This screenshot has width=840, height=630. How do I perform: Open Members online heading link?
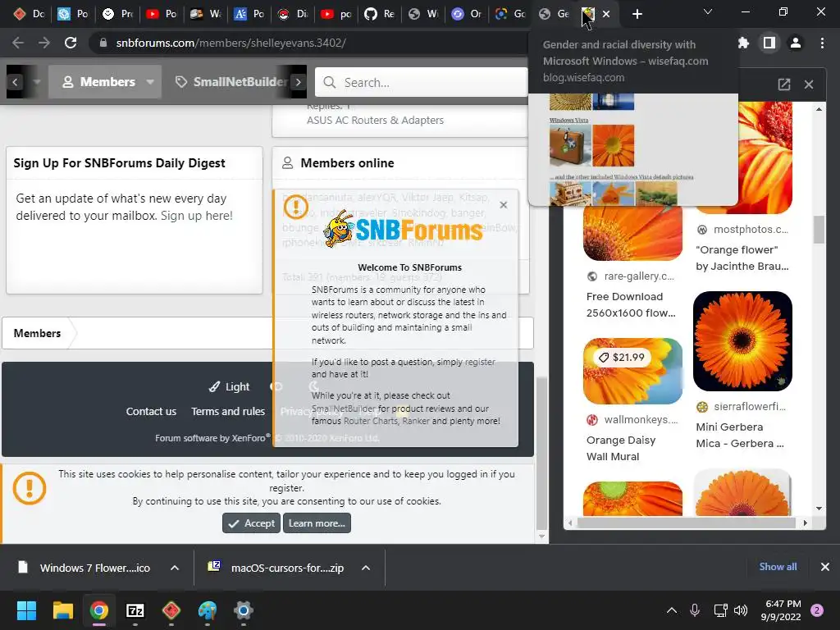click(347, 163)
